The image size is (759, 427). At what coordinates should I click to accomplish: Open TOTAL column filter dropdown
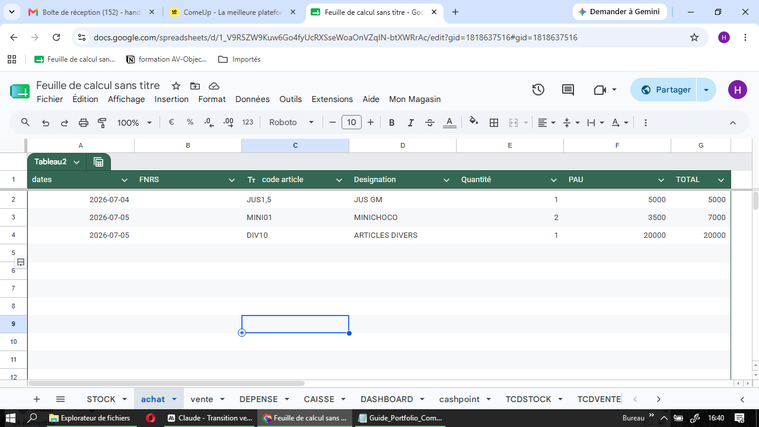coord(721,180)
